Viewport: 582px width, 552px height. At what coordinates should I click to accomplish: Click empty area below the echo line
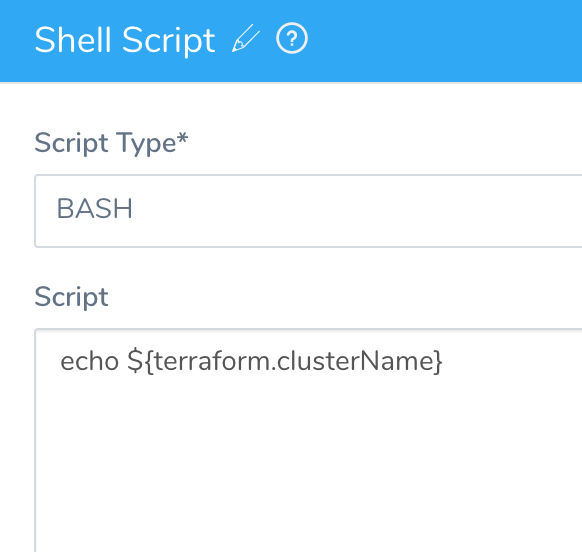(308, 464)
